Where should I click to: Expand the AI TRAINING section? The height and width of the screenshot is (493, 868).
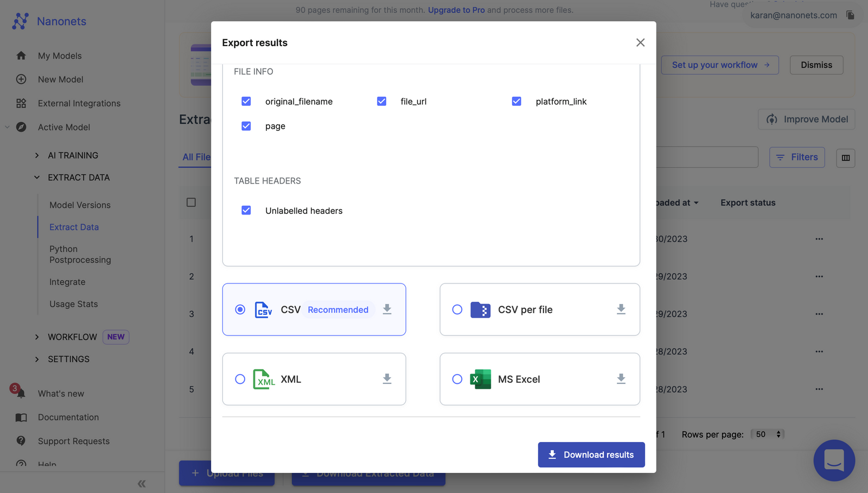click(37, 155)
